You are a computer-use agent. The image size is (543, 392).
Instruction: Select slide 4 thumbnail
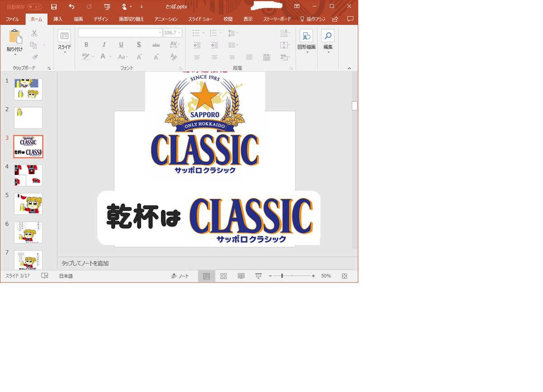pyautogui.click(x=28, y=175)
